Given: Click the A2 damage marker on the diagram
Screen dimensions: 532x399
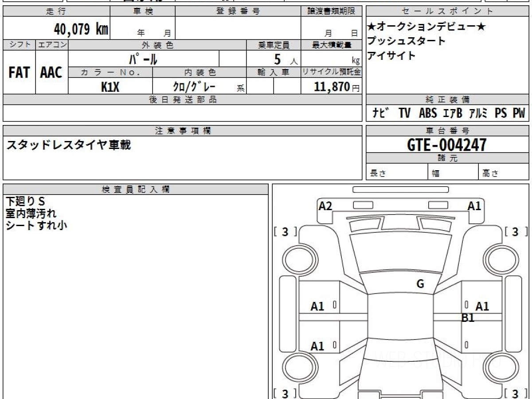Looking at the screenshot, I should tap(325, 206).
